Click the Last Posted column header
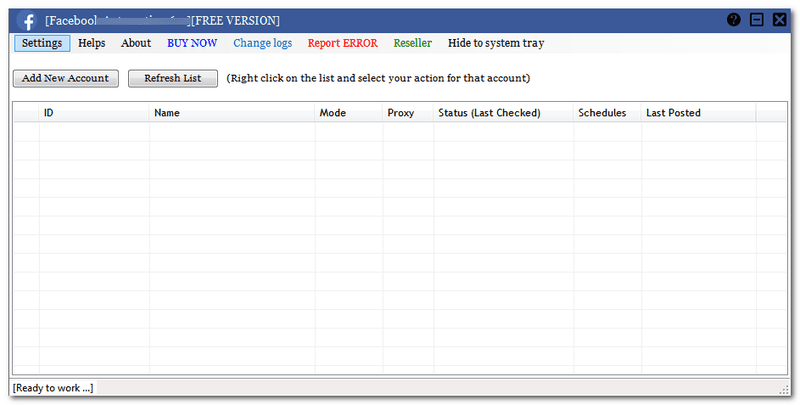 tap(698, 113)
